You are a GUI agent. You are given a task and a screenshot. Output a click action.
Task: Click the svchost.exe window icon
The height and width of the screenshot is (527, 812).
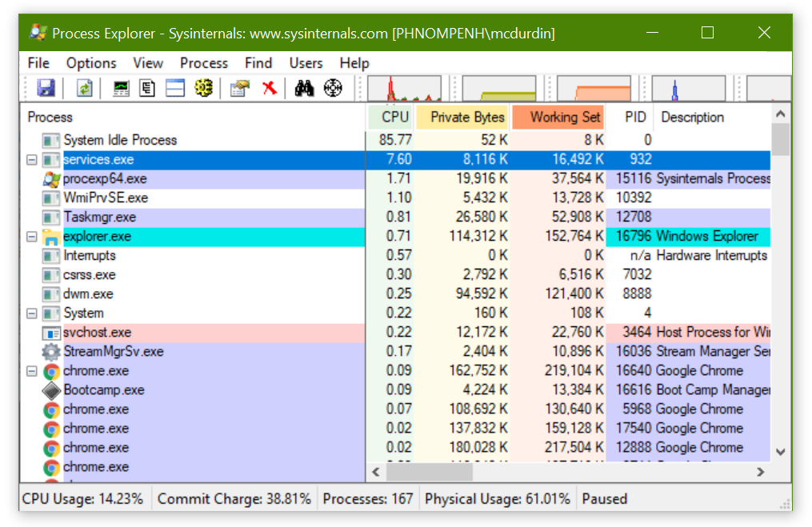tap(50, 333)
